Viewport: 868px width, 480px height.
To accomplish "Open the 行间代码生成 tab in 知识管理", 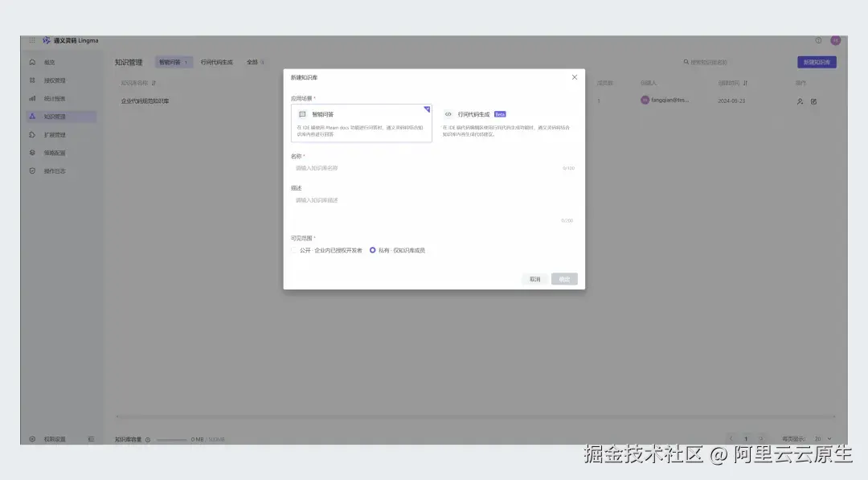I will point(218,61).
